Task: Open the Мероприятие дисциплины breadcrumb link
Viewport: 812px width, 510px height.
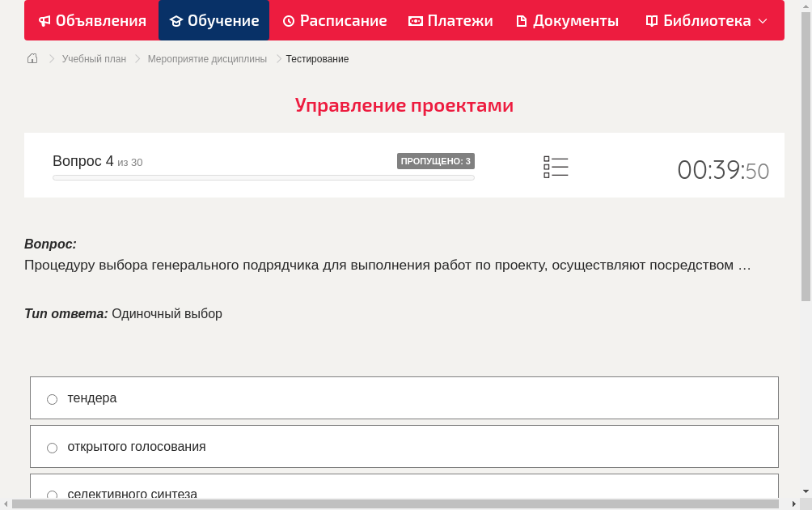Action: 207,58
